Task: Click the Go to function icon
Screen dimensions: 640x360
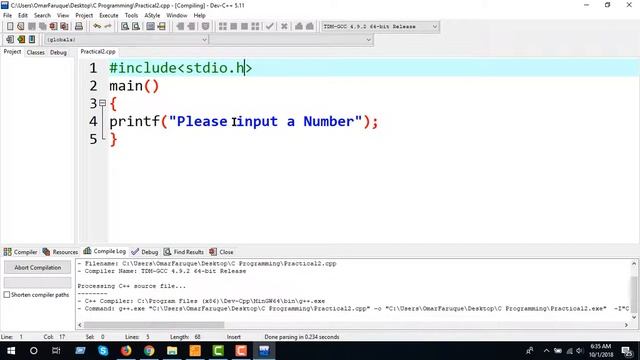Action: [151, 27]
